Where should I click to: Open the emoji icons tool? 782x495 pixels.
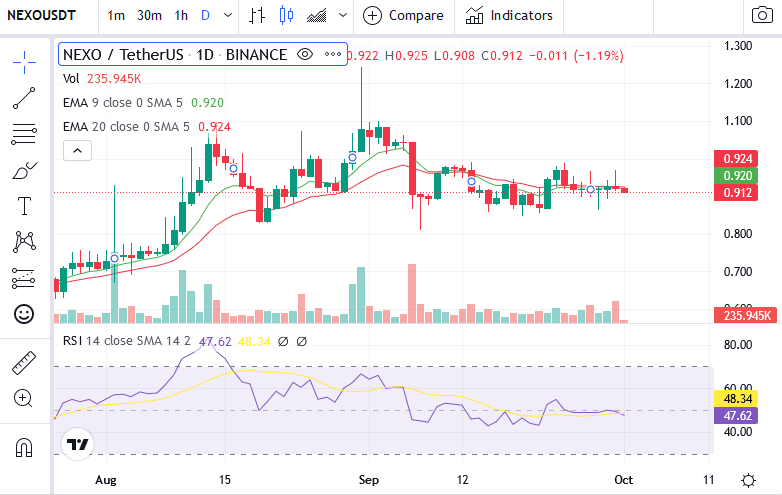[x=24, y=314]
